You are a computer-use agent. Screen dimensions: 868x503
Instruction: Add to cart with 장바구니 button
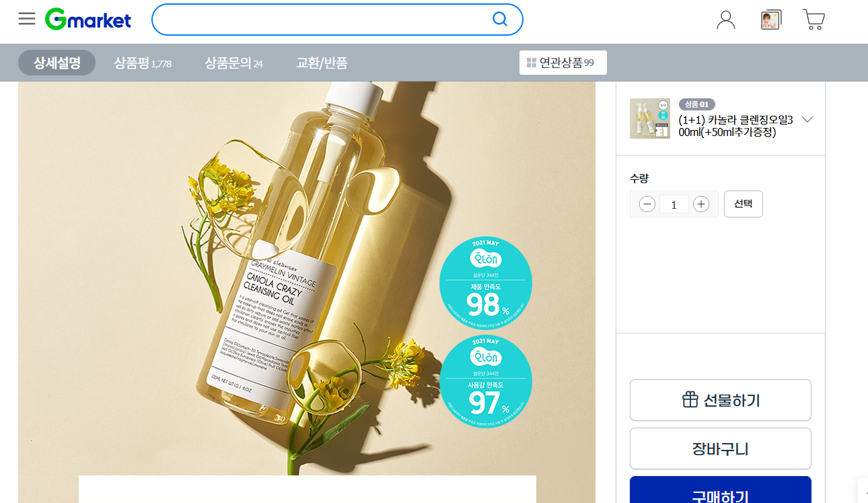[x=721, y=448]
